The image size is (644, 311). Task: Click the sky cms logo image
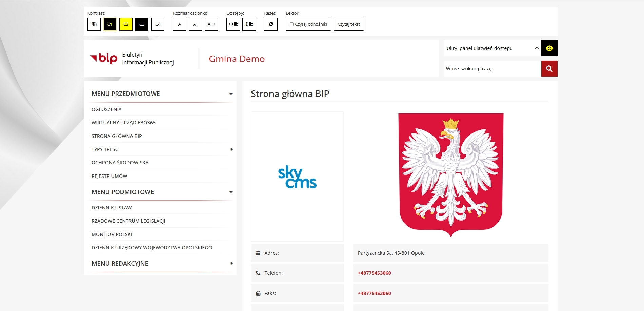tap(297, 177)
